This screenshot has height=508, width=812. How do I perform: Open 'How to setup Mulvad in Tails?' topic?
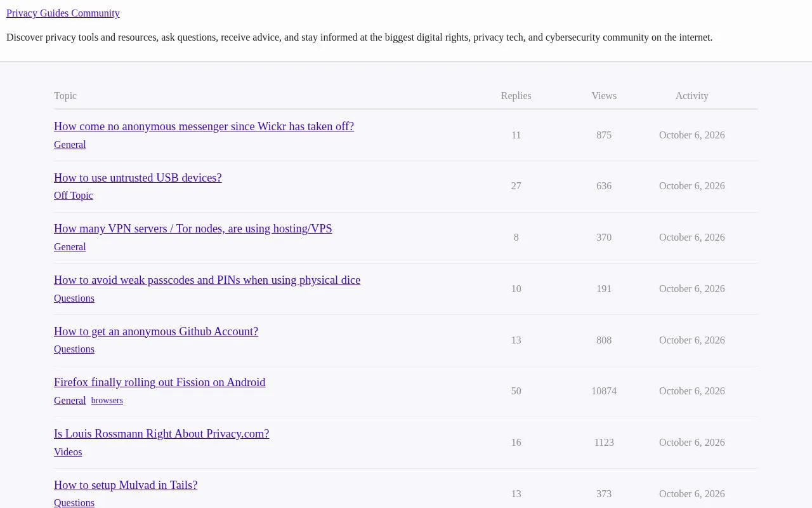click(126, 485)
